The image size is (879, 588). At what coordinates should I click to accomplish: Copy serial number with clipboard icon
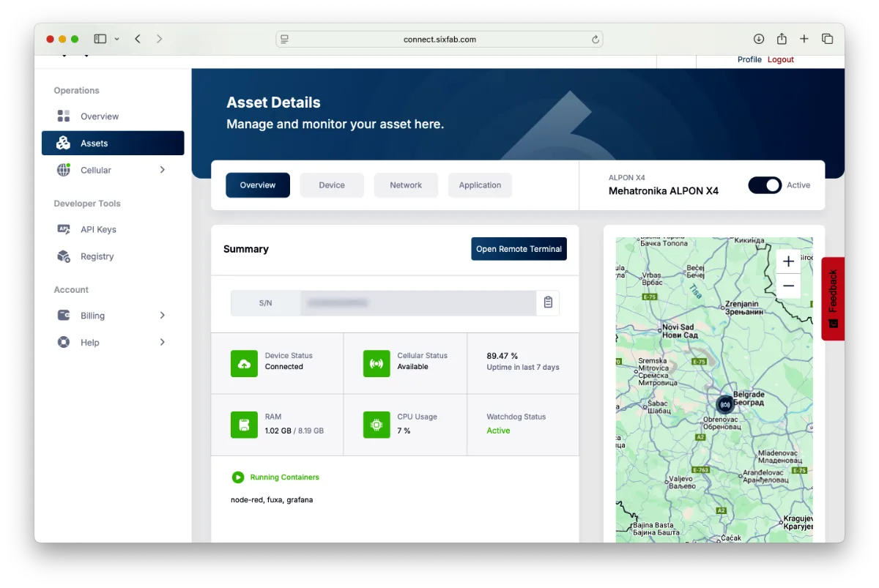click(x=548, y=302)
